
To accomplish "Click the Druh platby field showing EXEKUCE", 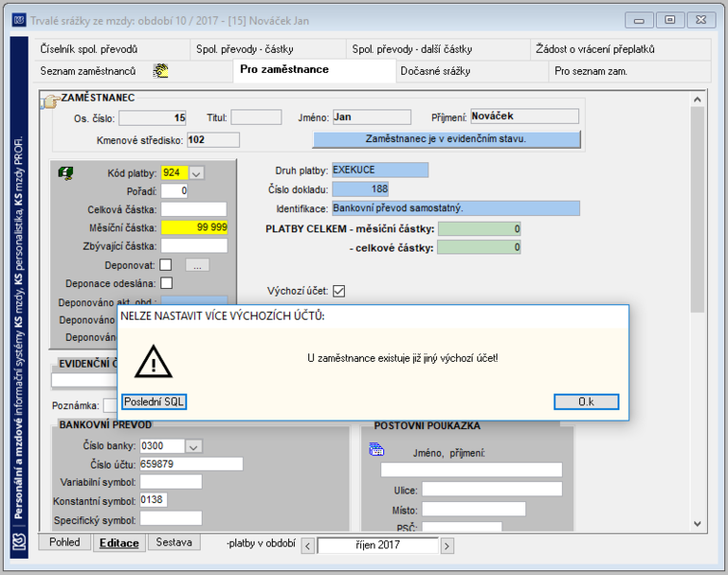I will [x=380, y=170].
